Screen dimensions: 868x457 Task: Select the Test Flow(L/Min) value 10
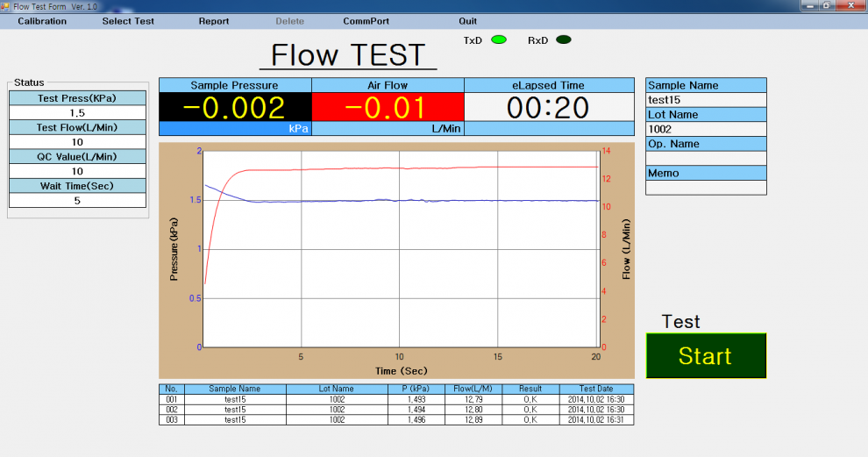click(77, 142)
